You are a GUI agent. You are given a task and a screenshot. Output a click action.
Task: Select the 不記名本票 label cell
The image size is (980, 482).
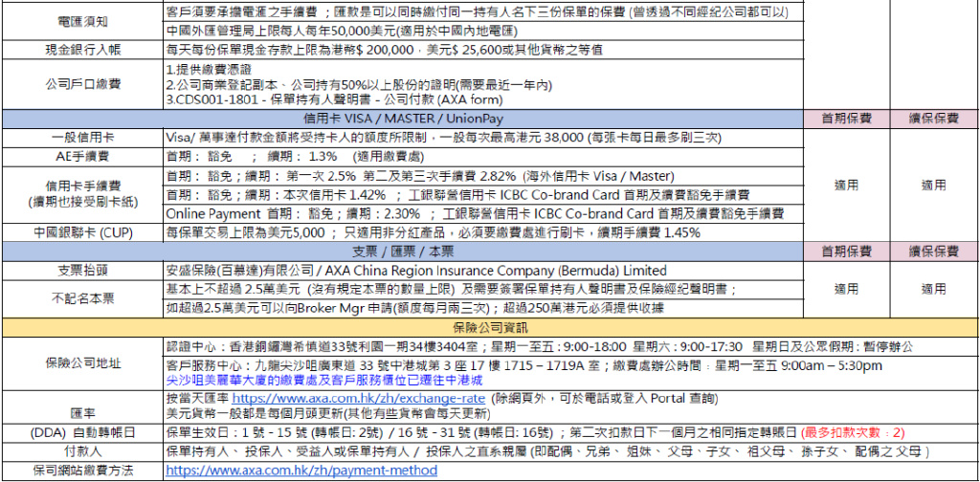click(x=81, y=298)
